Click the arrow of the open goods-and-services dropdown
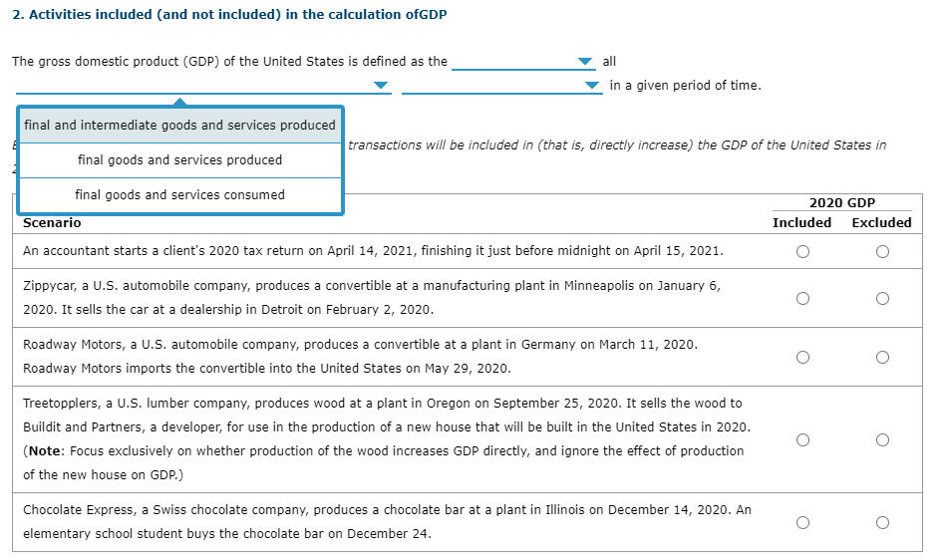Image resolution: width=952 pixels, height=560 pixels. tap(381, 85)
